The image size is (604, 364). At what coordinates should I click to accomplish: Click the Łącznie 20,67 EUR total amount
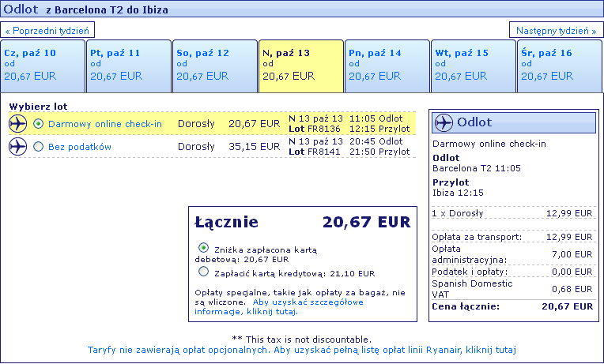(x=367, y=222)
